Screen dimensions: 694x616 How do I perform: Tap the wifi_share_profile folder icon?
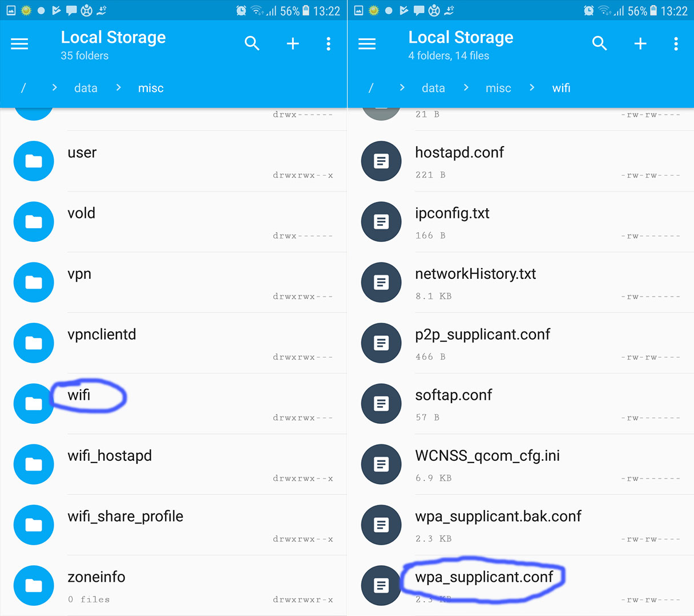(34, 525)
